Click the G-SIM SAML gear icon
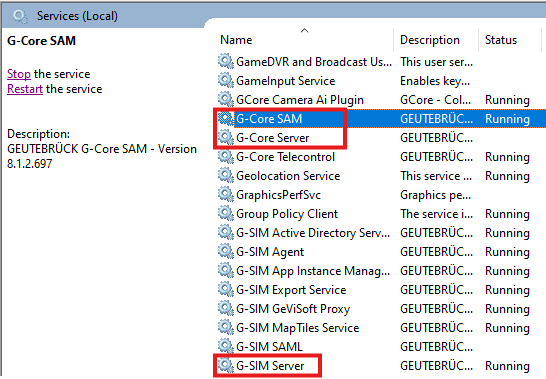This screenshot has height=379, width=546. click(x=226, y=346)
